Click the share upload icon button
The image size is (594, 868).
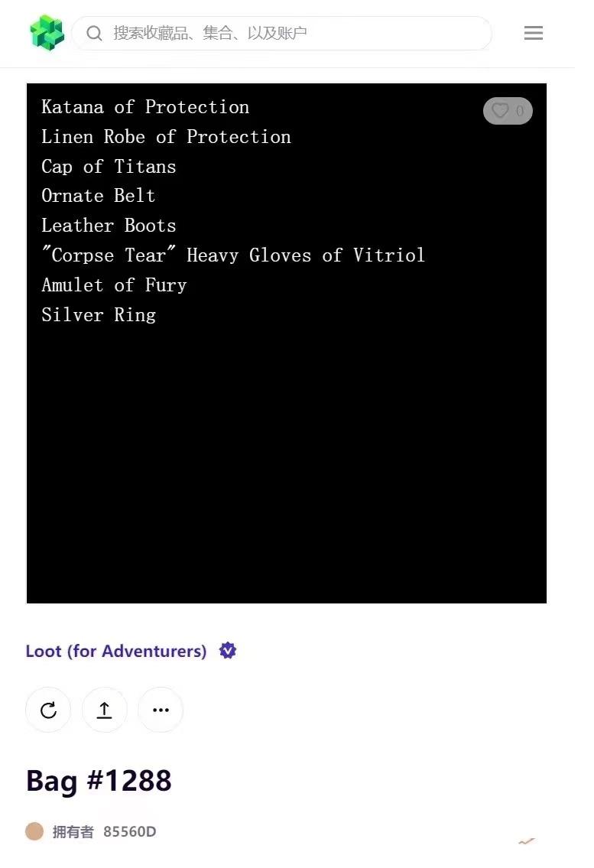[x=105, y=710]
